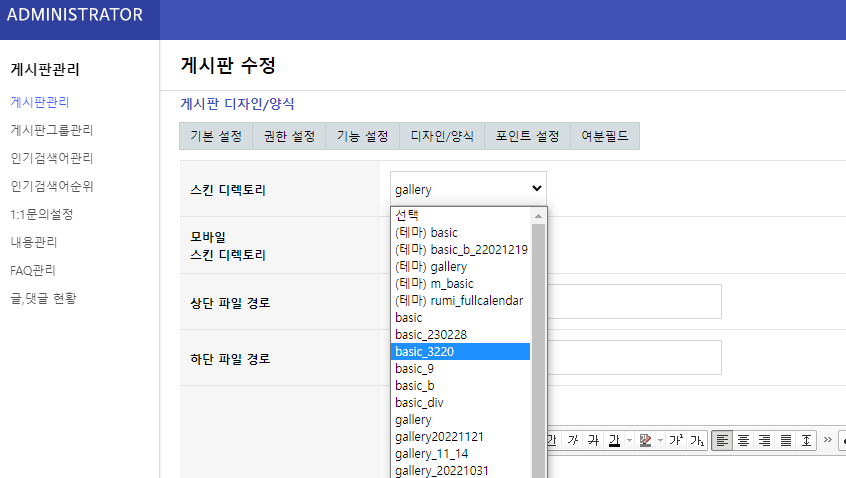Click the dropdown list scrollbar up arrow
The width and height of the screenshot is (846, 478).
tap(539, 215)
